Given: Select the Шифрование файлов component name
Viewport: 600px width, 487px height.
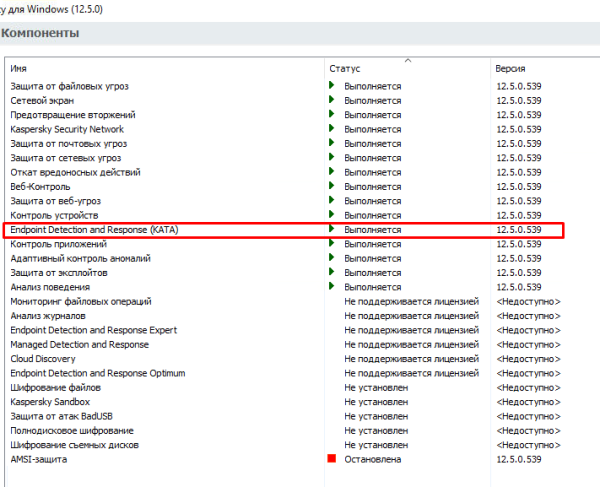Looking at the screenshot, I should coord(55,388).
